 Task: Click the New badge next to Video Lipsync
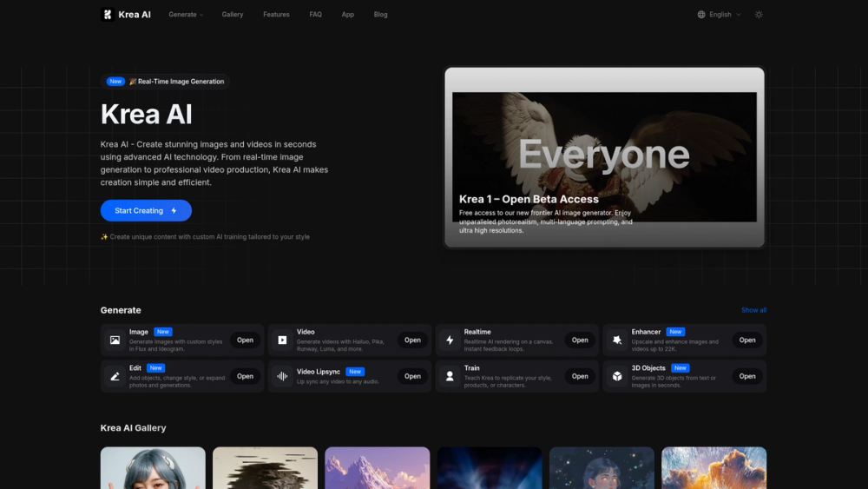[x=355, y=372]
